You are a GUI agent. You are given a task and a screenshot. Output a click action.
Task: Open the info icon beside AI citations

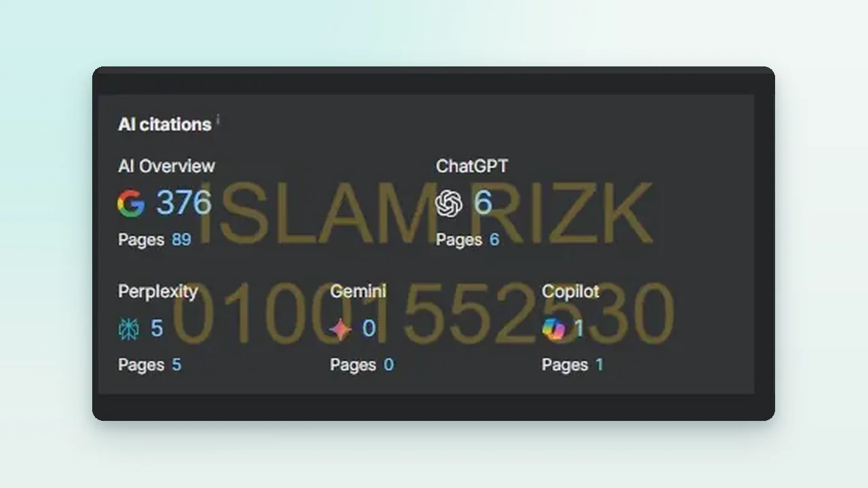point(218,119)
